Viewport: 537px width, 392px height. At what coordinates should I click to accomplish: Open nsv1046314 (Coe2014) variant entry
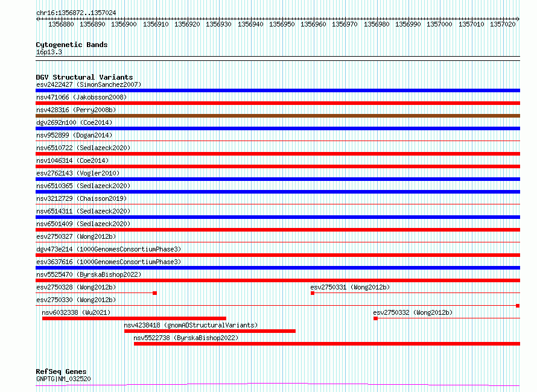pos(72,160)
